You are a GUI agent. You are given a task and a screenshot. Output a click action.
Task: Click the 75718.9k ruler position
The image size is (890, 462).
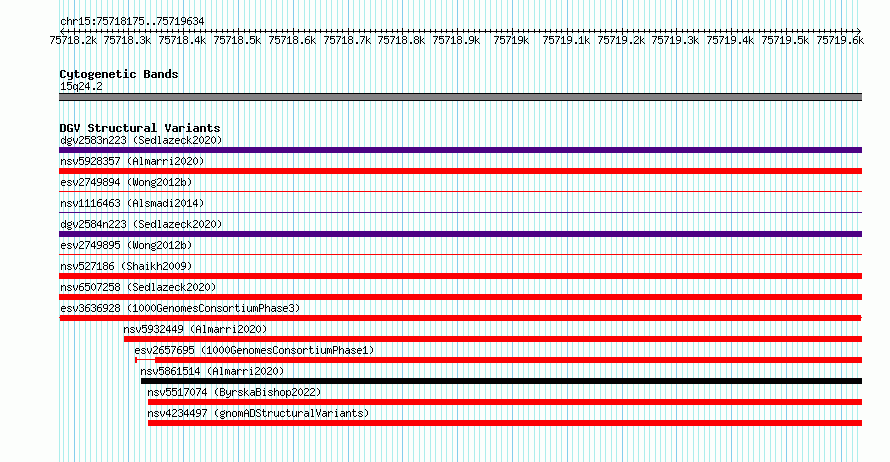point(456,40)
